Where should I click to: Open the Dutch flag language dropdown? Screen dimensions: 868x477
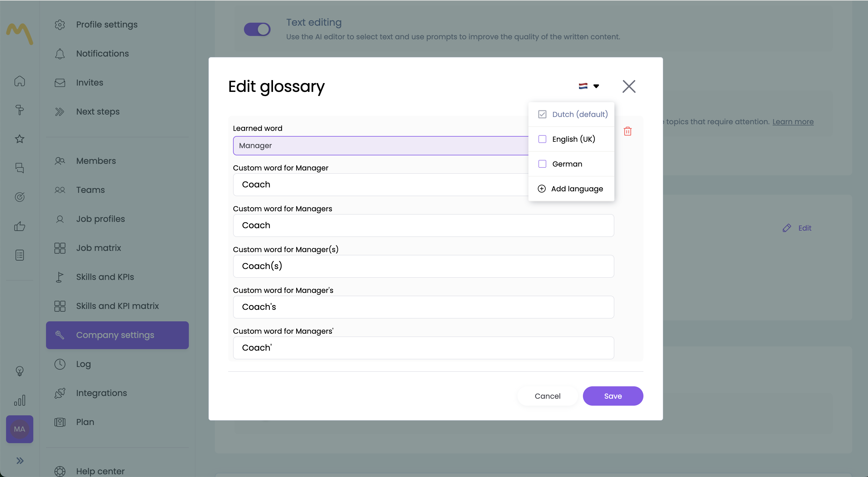(589, 86)
